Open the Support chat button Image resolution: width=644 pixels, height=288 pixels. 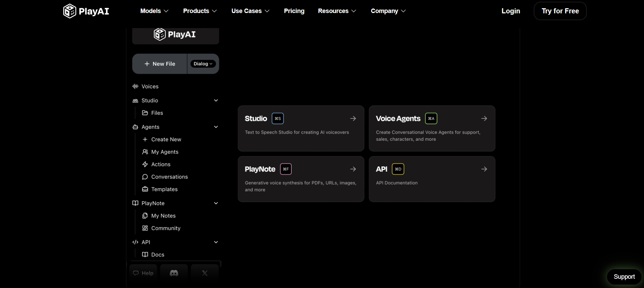tap(624, 277)
